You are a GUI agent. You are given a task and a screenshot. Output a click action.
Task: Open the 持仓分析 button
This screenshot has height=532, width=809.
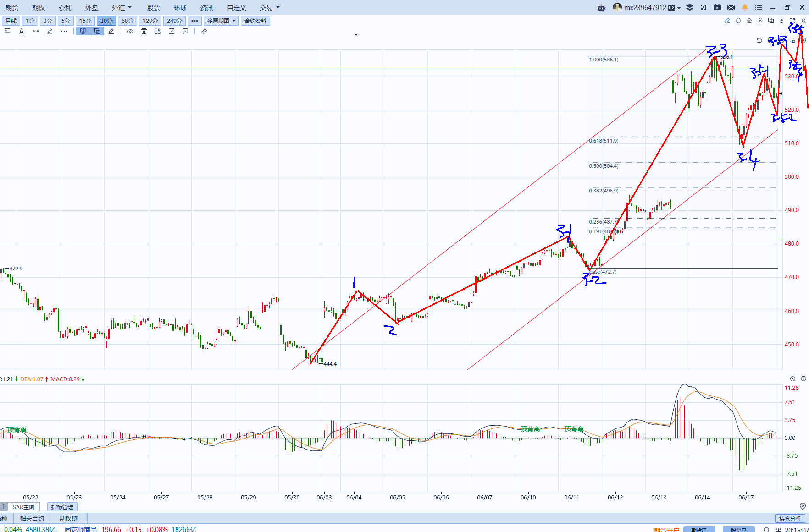790,518
